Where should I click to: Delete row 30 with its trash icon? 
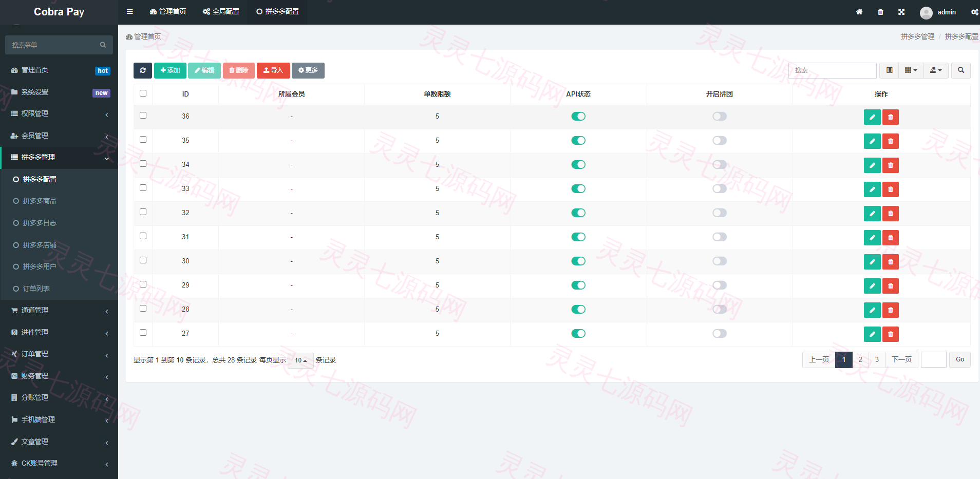(x=891, y=262)
